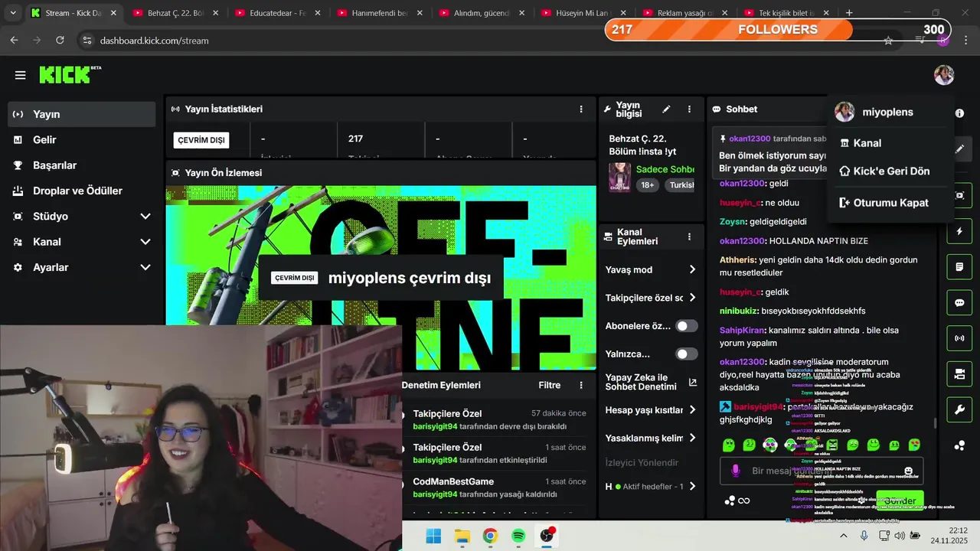Image resolution: width=980 pixels, height=551 pixels.
Task: Click the pencil icon in the right-hand rail
Action: click(x=959, y=149)
